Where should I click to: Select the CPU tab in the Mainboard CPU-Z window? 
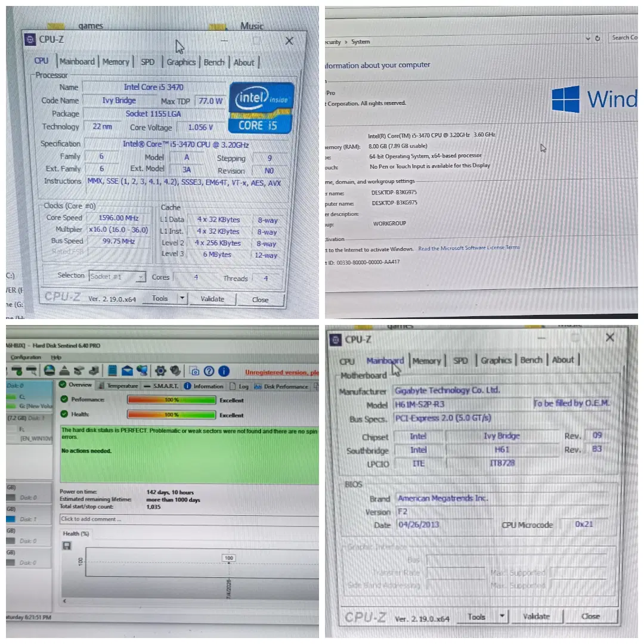point(346,361)
